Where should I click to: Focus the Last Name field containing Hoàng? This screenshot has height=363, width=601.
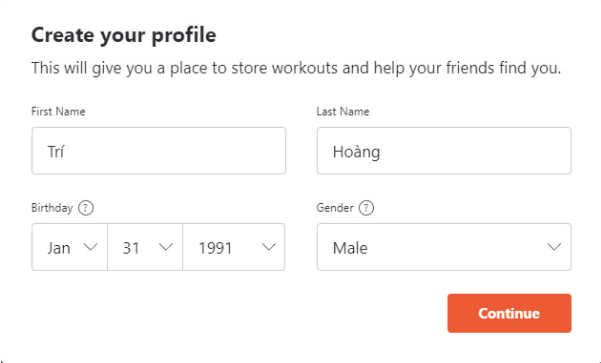[x=444, y=151]
